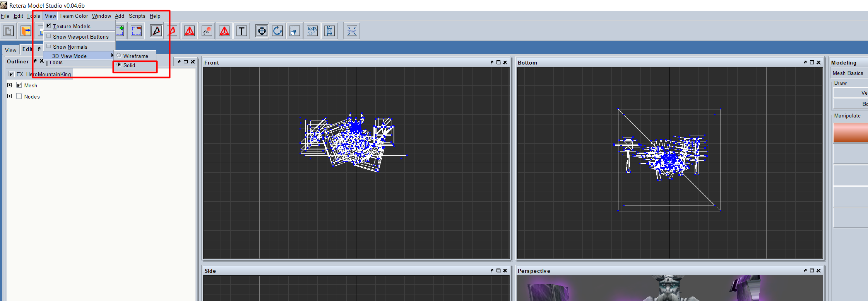The image size is (868, 301).
Task: Click the Outliner panel title
Action: [18, 61]
